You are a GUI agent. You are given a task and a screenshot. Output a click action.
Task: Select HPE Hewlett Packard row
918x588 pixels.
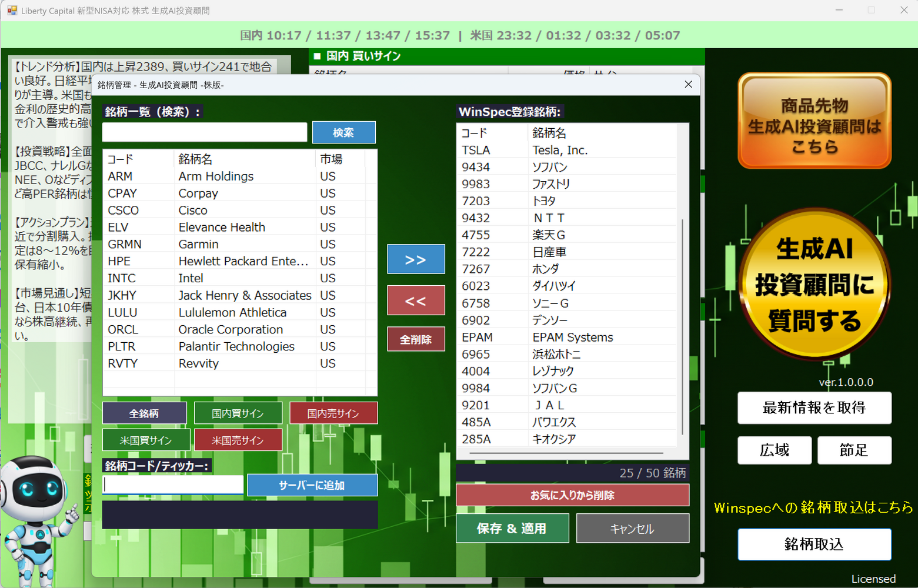[x=240, y=262]
